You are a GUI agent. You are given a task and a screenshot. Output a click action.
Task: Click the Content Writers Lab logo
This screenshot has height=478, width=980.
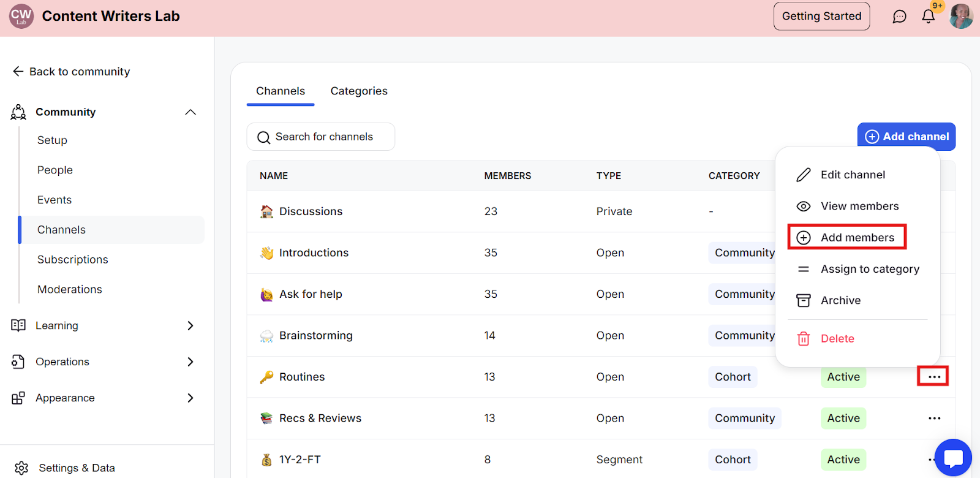[x=21, y=17]
